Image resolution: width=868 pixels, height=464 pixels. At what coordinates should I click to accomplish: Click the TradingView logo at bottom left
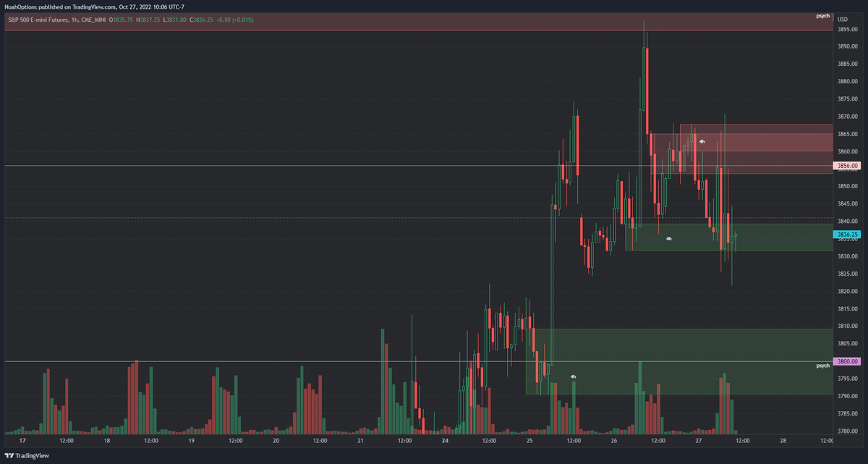pyautogui.click(x=27, y=456)
